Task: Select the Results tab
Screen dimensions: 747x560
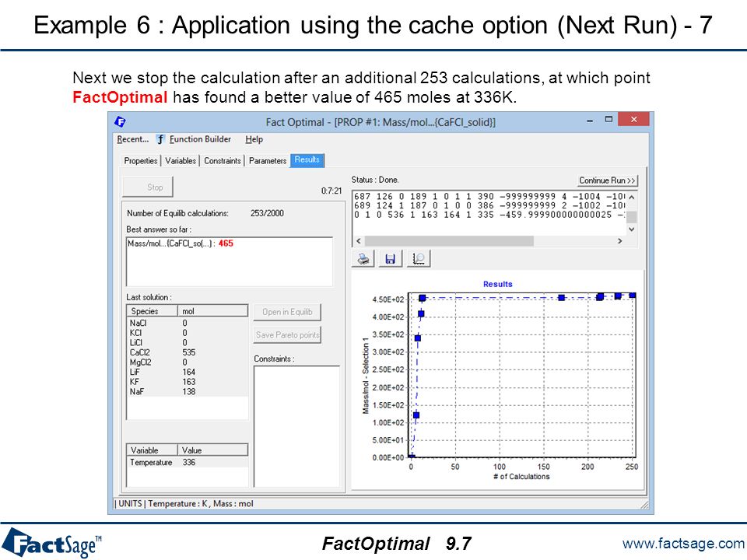Action: [307, 160]
